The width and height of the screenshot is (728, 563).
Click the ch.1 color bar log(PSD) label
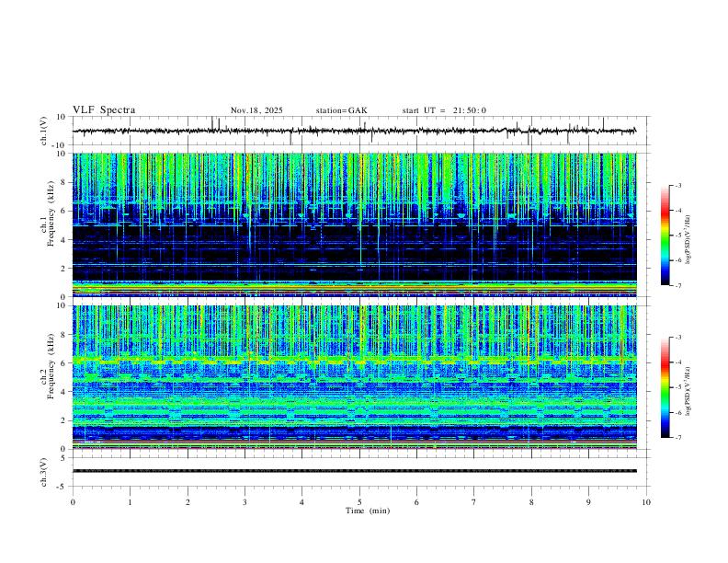coord(688,240)
